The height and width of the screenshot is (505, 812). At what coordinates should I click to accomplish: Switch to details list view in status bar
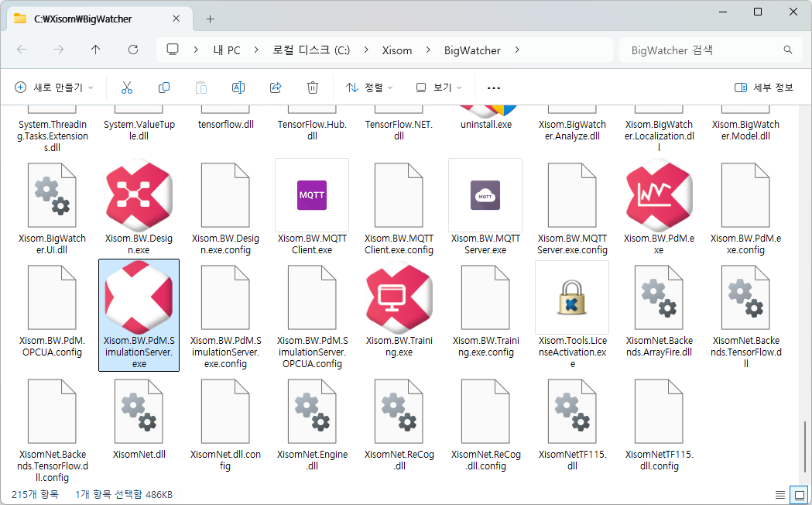tap(780, 494)
